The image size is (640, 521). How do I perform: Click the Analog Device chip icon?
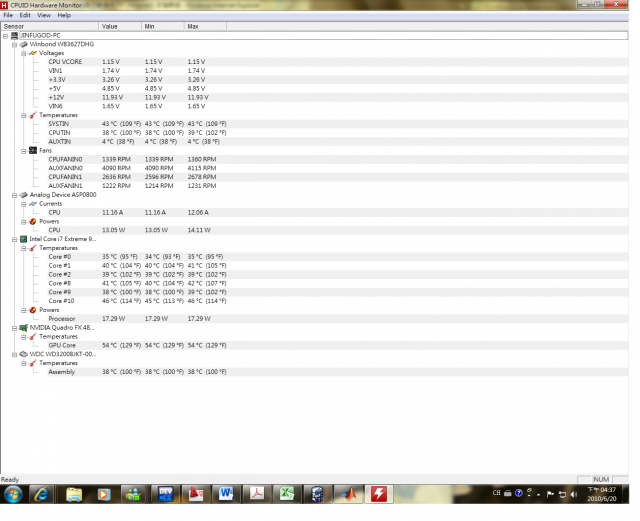(x=24, y=195)
